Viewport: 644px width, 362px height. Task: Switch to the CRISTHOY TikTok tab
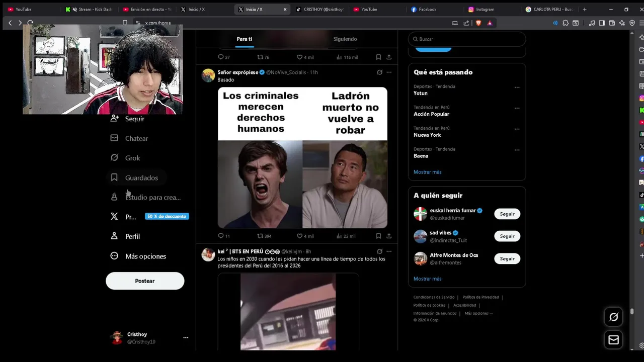pyautogui.click(x=319, y=9)
